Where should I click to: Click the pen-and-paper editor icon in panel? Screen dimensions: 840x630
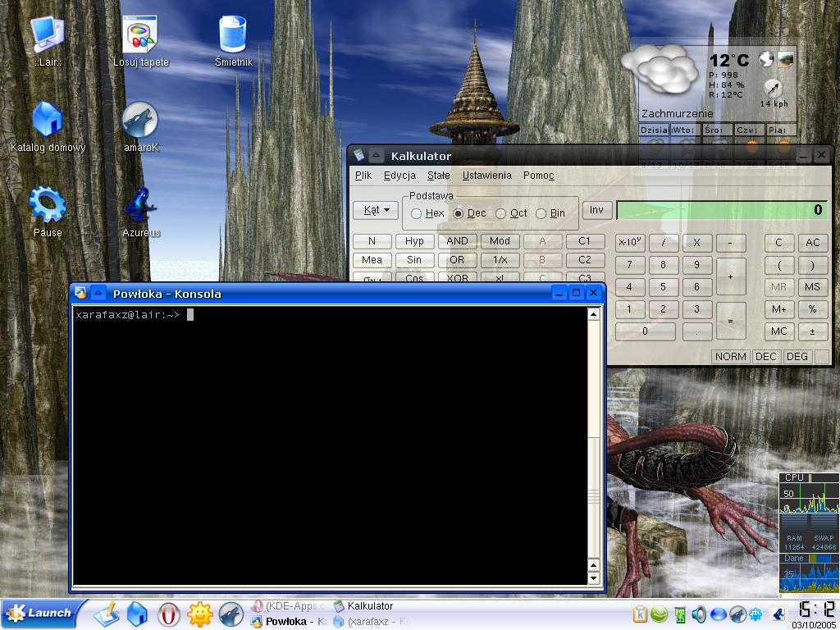tap(107, 614)
